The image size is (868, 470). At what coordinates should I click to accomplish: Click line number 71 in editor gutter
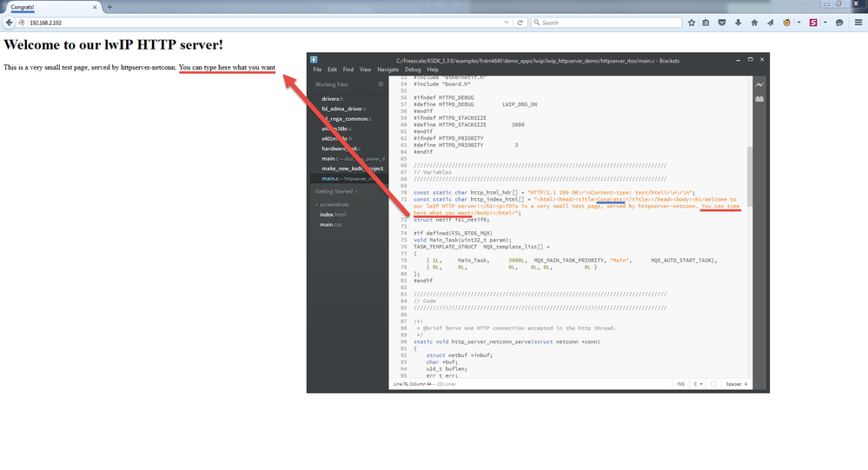403,199
